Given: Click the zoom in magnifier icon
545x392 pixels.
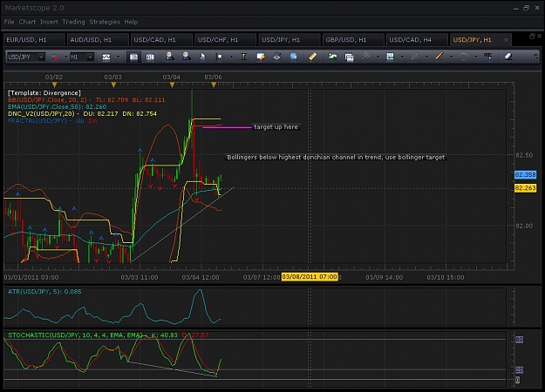Looking at the screenshot, I should (170, 57).
